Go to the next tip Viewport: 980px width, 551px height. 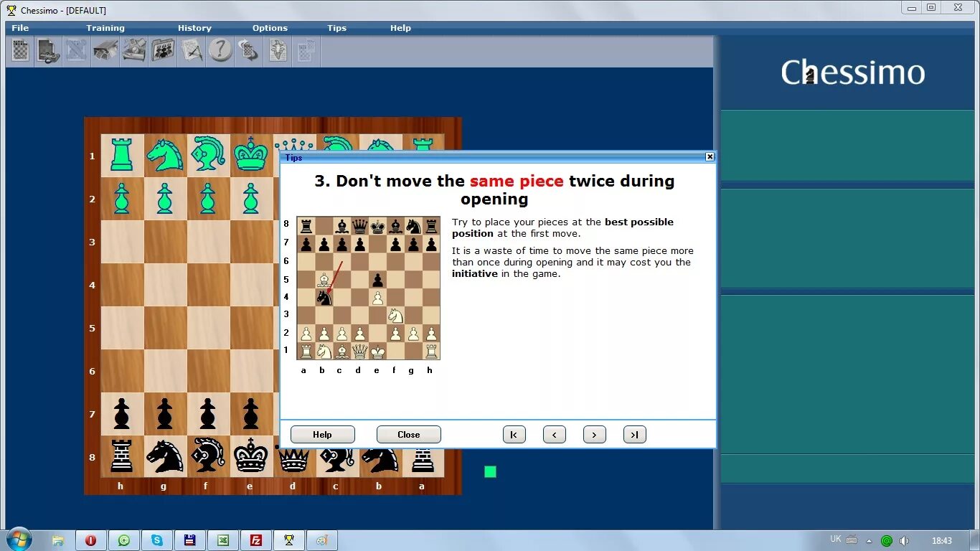(594, 434)
